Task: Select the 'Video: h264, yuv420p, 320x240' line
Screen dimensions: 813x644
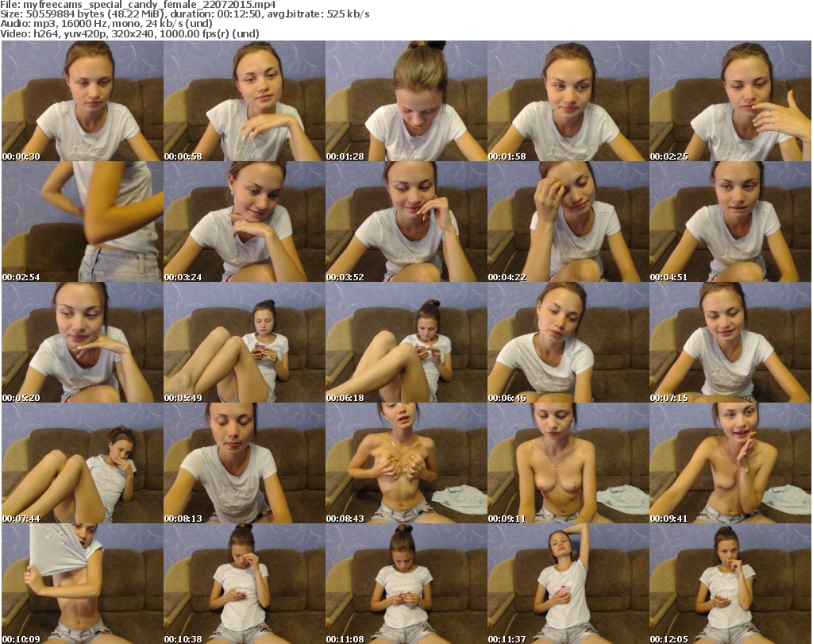Action: click(x=129, y=33)
